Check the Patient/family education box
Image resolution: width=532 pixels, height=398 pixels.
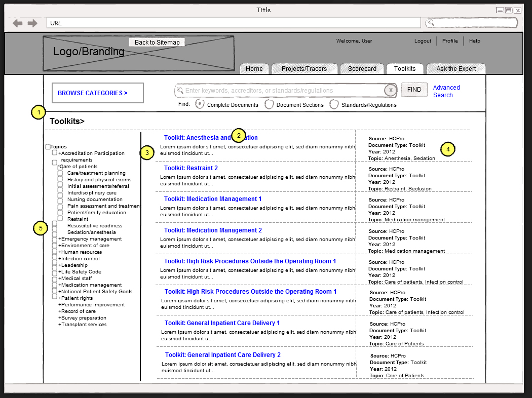pos(60,213)
